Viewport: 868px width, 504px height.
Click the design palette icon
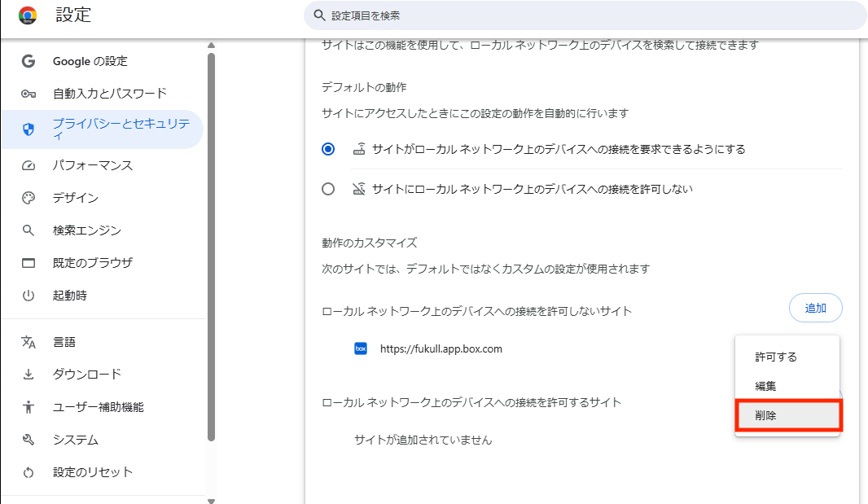point(28,198)
